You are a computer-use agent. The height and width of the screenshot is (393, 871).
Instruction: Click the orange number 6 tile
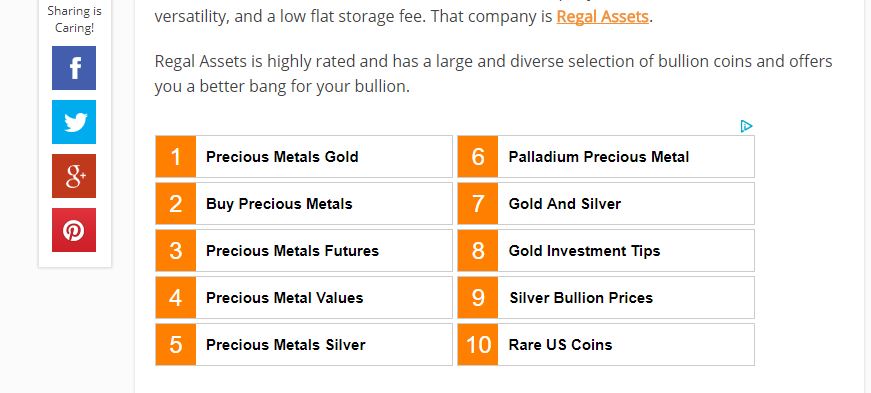click(478, 157)
